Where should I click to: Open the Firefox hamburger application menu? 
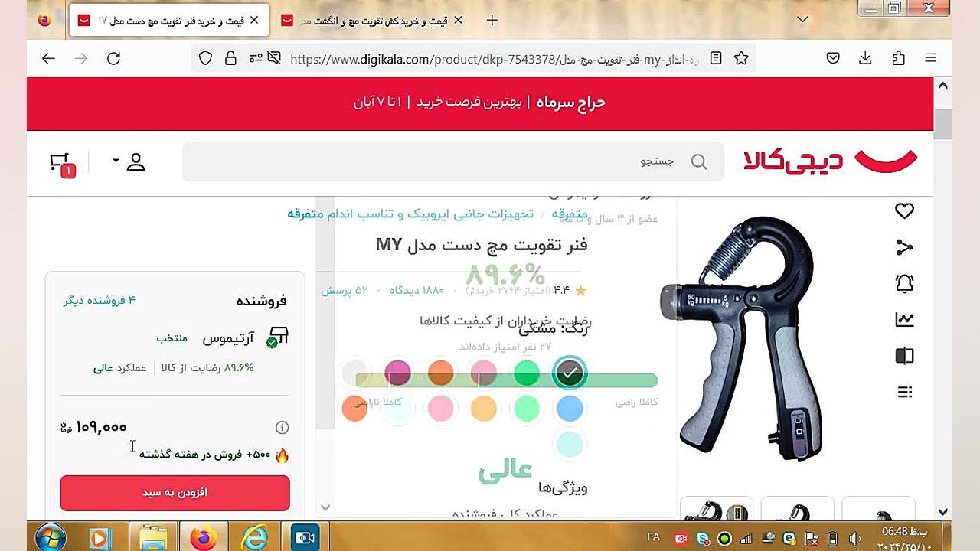[x=930, y=58]
